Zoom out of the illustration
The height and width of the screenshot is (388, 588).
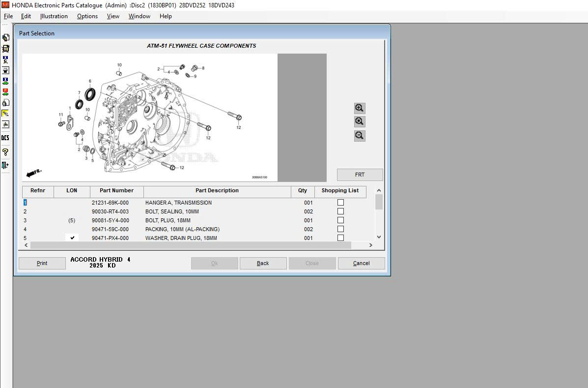(x=359, y=135)
